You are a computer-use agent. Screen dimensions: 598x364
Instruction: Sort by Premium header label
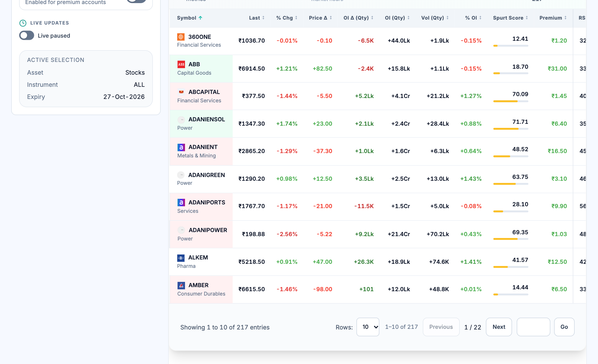[551, 18]
